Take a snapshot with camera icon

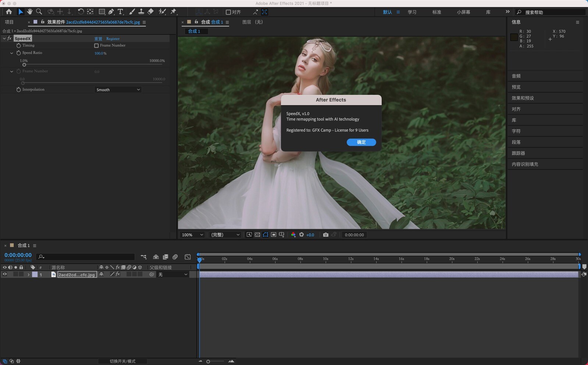325,235
